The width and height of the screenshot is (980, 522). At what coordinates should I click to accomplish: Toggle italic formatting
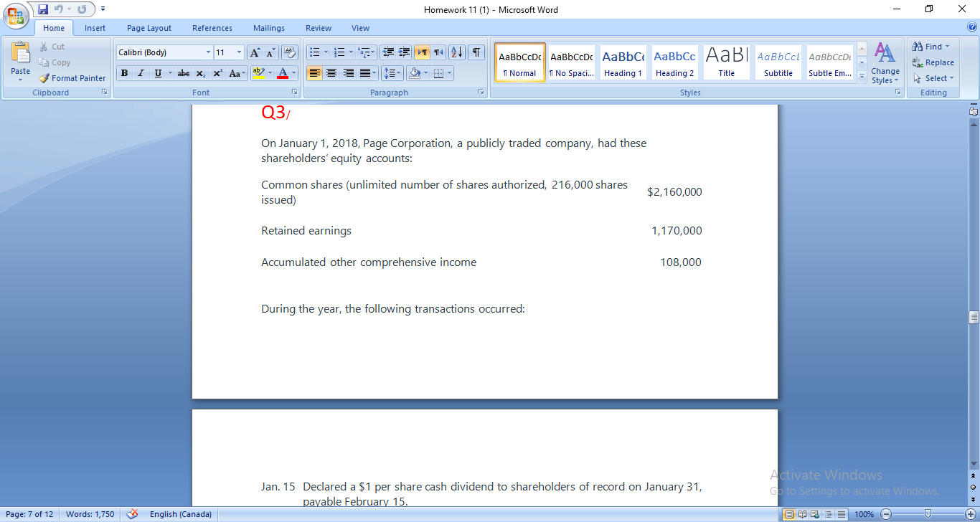tap(141, 72)
